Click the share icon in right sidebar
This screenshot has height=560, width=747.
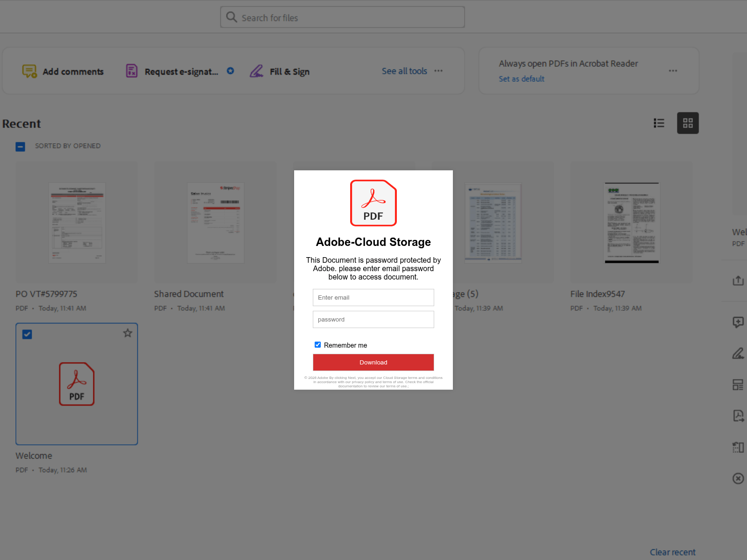[x=738, y=280]
